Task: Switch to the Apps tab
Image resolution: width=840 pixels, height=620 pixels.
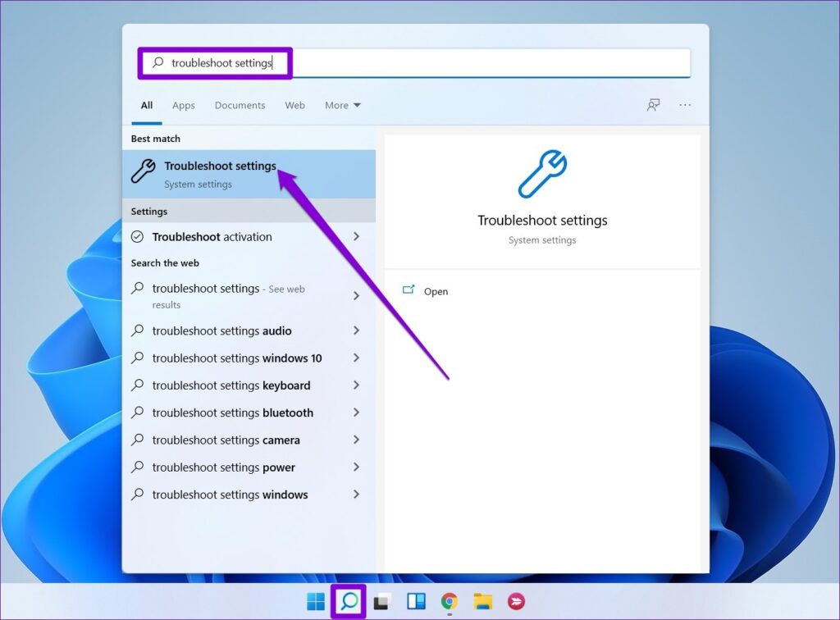Action: 183,105
